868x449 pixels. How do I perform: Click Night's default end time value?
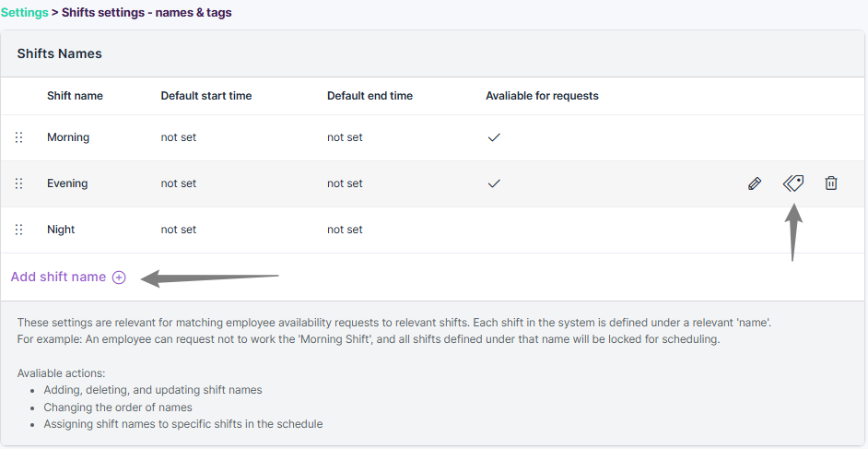tap(345, 230)
